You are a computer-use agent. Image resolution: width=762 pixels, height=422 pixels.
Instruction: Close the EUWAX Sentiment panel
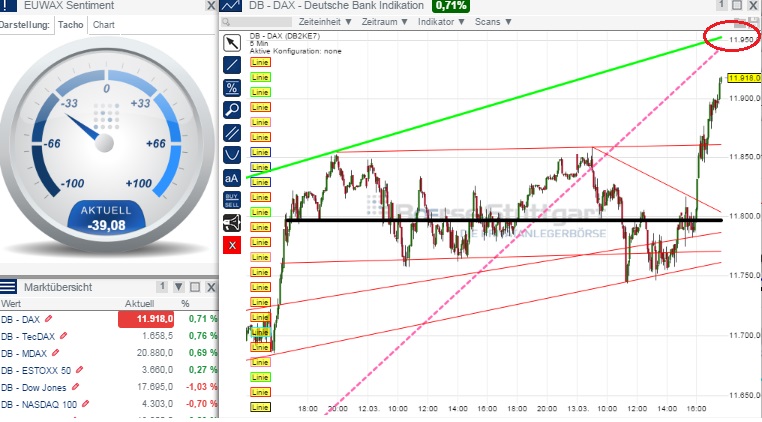tap(211, 5)
